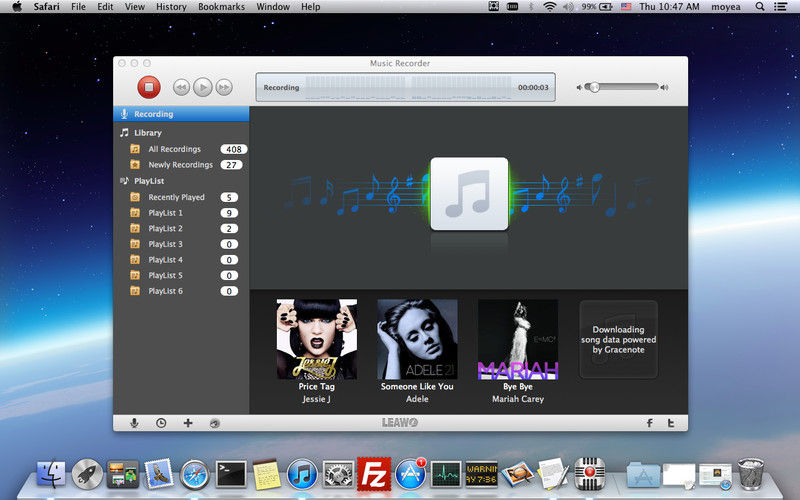
Task: Open recording scheduler clock icon
Action: (x=161, y=423)
